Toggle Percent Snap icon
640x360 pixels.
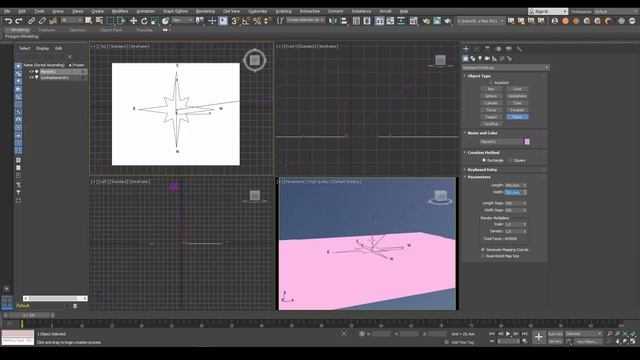(257, 21)
